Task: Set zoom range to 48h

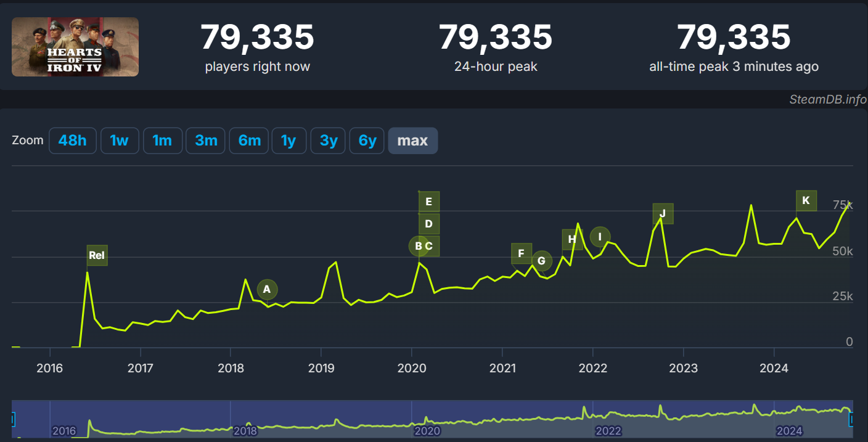Action: click(73, 141)
